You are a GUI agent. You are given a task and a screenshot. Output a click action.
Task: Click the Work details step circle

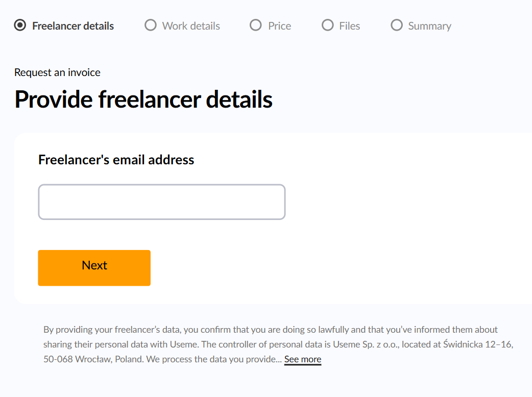coord(150,25)
